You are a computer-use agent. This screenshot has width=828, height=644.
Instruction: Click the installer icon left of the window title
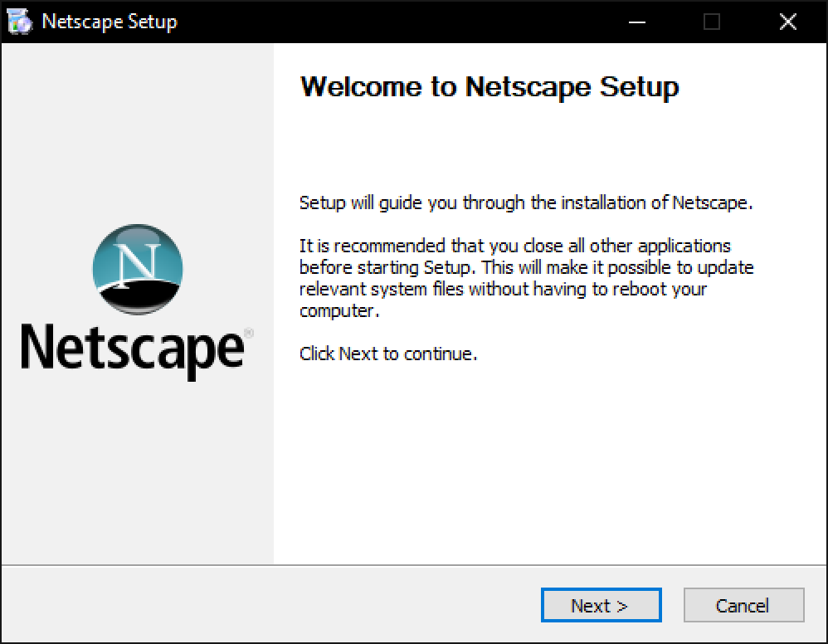20,22
